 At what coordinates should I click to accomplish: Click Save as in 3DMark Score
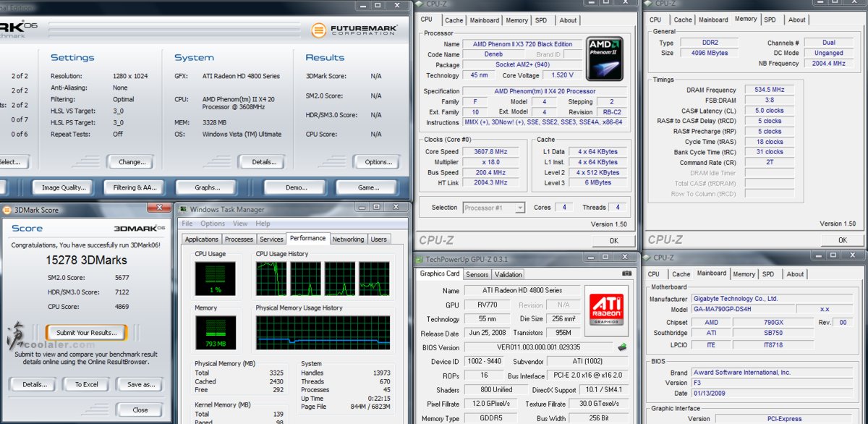click(x=141, y=384)
